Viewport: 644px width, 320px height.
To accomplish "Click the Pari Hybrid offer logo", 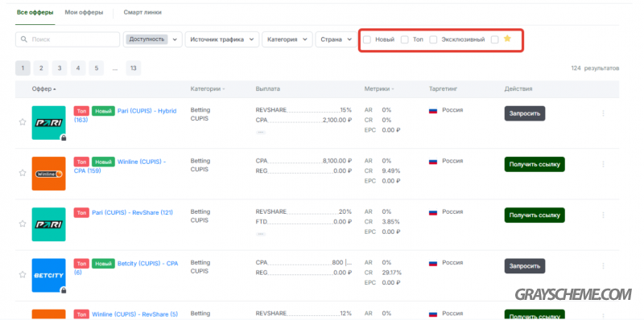I will [x=48, y=123].
